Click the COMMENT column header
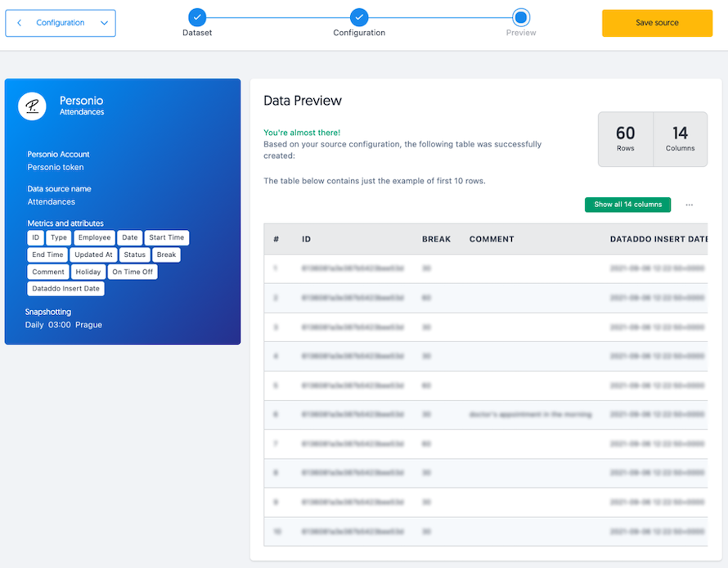The height and width of the screenshot is (568, 728). [x=492, y=239]
